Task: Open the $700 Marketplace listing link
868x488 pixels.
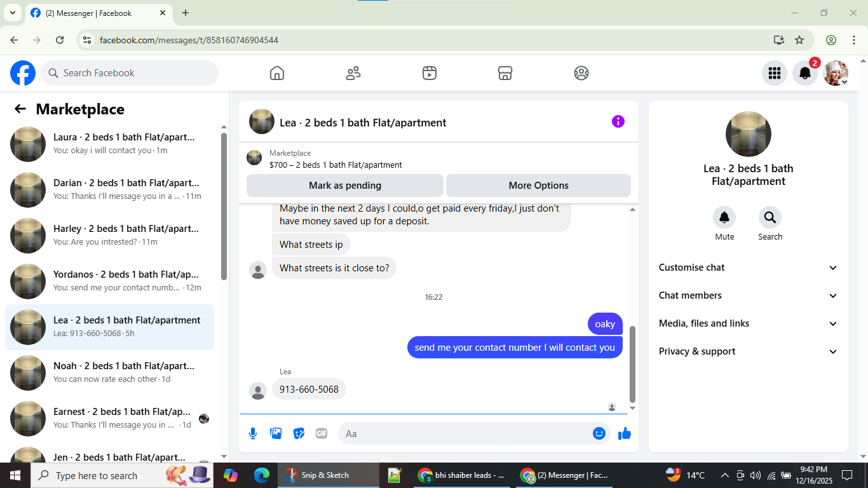Action: click(336, 165)
